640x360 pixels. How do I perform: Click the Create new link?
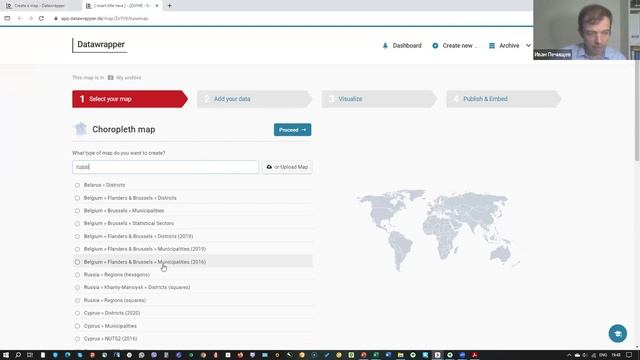click(460, 46)
